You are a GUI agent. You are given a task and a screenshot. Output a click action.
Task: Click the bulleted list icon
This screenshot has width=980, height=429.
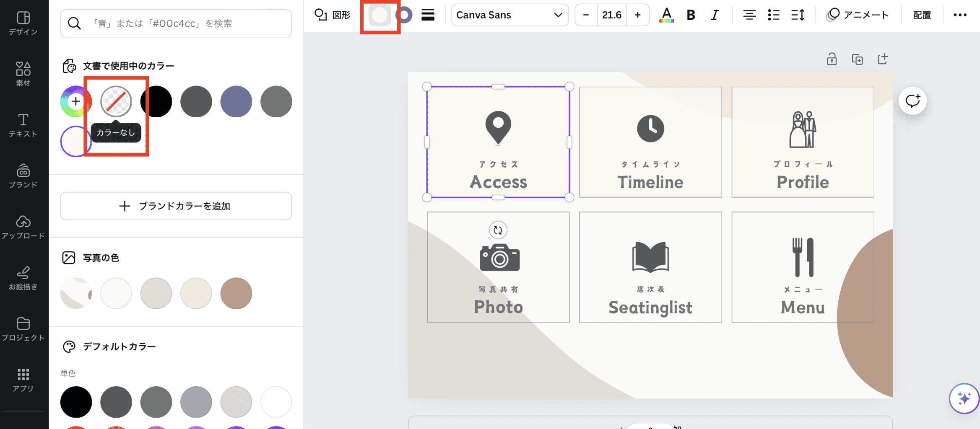[774, 15]
